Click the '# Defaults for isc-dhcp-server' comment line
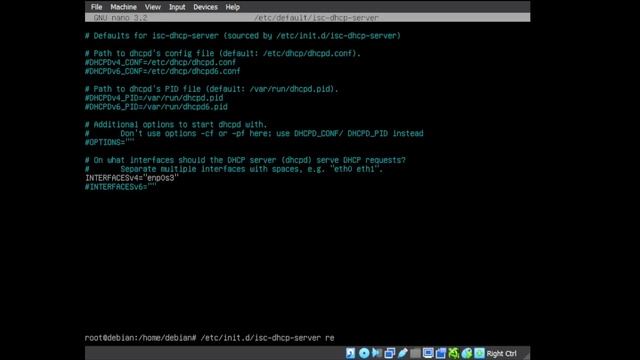Viewport: 640px width, 360px height. pyautogui.click(x=243, y=36)
